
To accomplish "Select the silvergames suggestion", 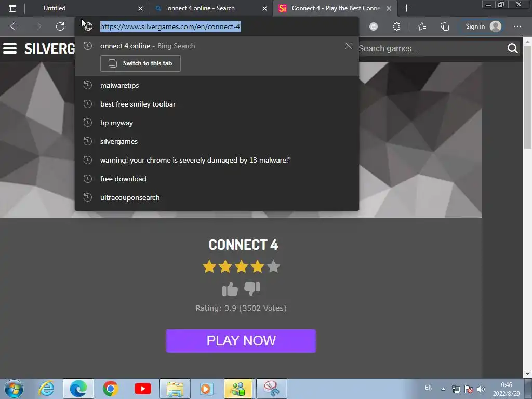I will pyautogui.click(x=217, y=141).
